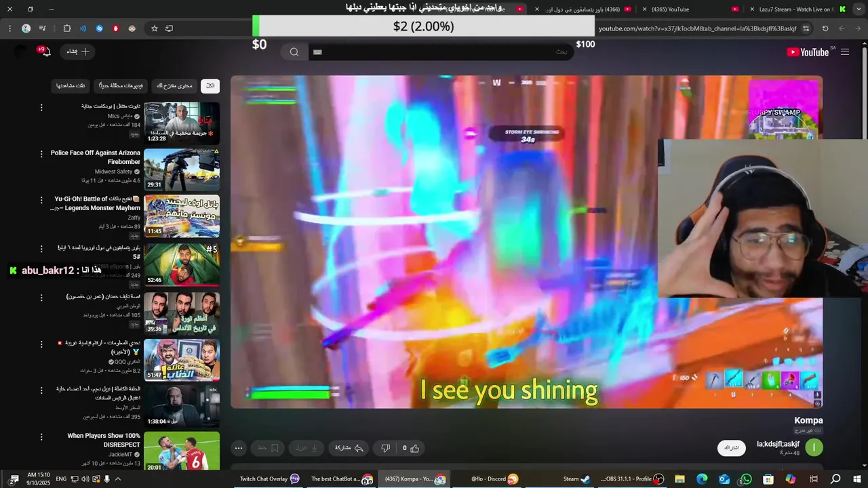The image size is (868, 488).
Task: Navigate back in browser
Action: point(858,28)
